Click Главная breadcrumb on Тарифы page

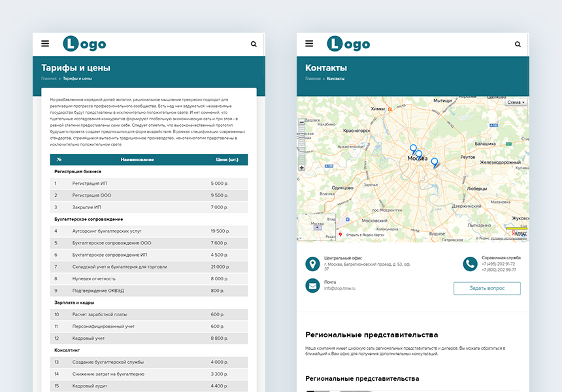click(x=48, y=78)
